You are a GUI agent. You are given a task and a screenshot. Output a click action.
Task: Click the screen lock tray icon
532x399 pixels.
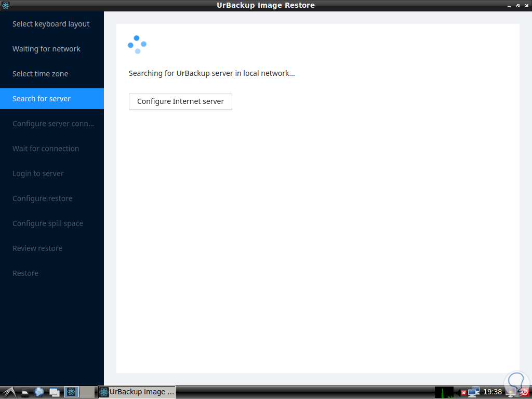(510, 393)
